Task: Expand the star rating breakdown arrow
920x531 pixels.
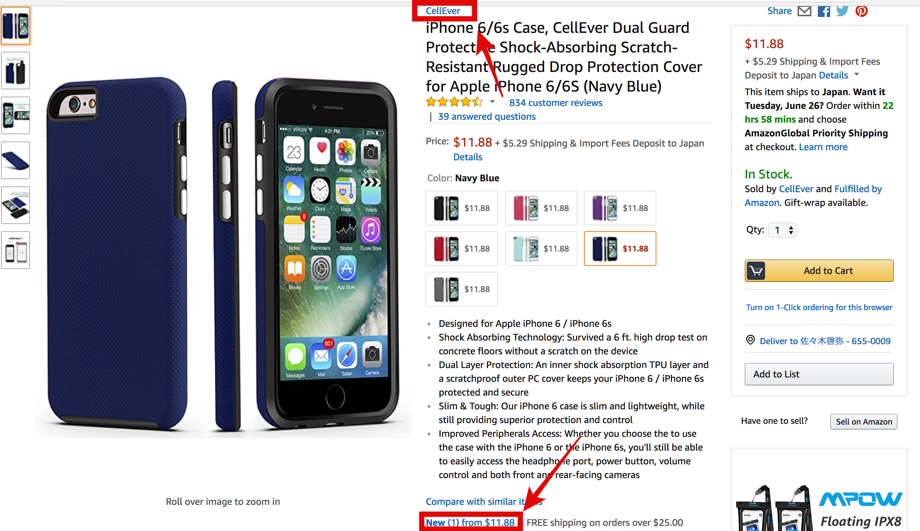Action: [x=492, y=102]
